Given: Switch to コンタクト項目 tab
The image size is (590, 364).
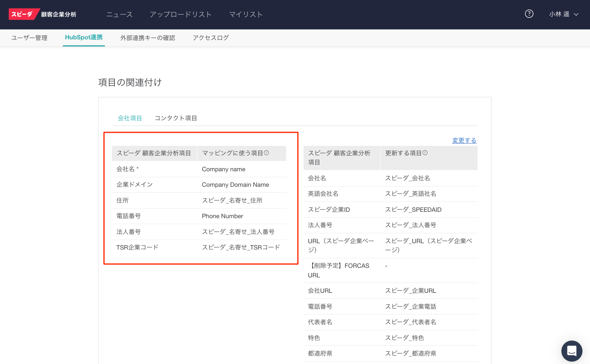Looking at the screenshot, I should click(x=176, y=118).
